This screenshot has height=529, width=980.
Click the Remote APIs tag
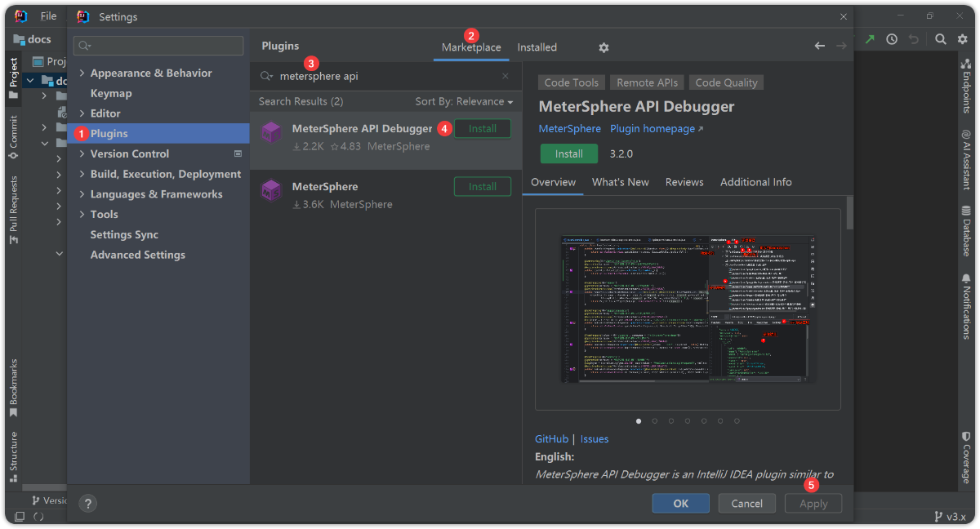647,82
